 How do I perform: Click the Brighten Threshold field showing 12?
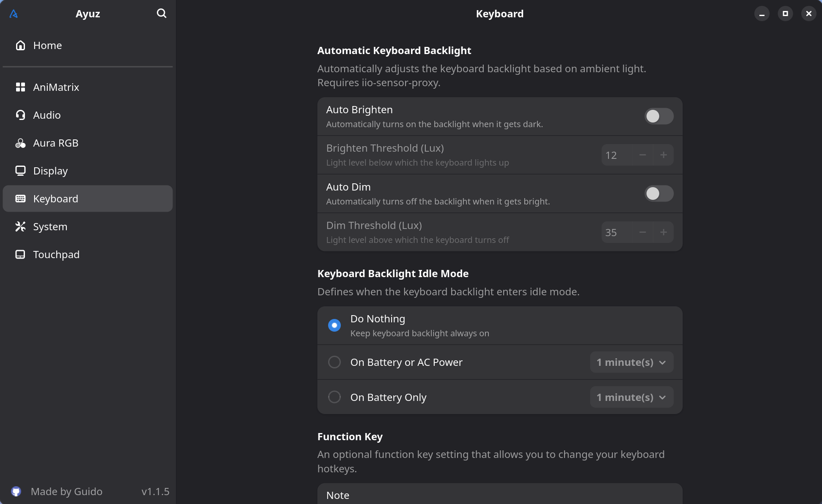(x=616, y=155)
